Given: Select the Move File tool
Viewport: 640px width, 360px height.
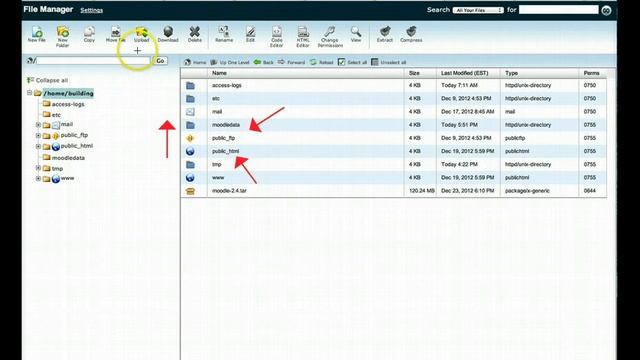Looking at the screenshot, I should [x=116, y=34].
